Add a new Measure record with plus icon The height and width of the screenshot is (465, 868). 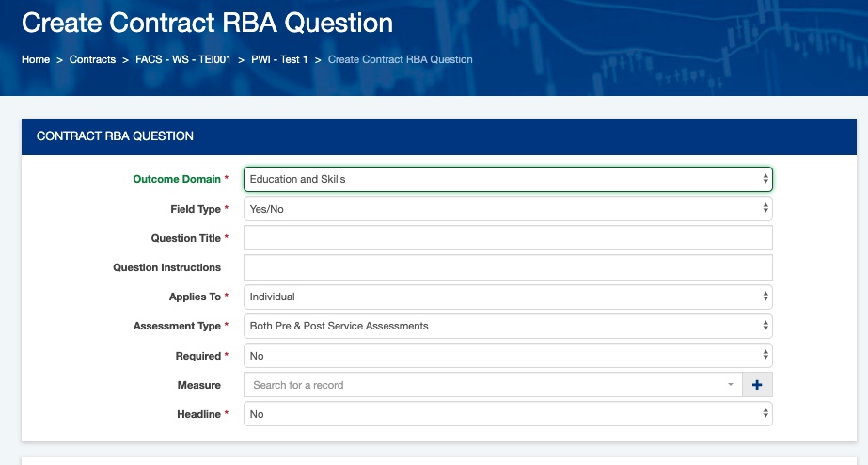point(757,385)
